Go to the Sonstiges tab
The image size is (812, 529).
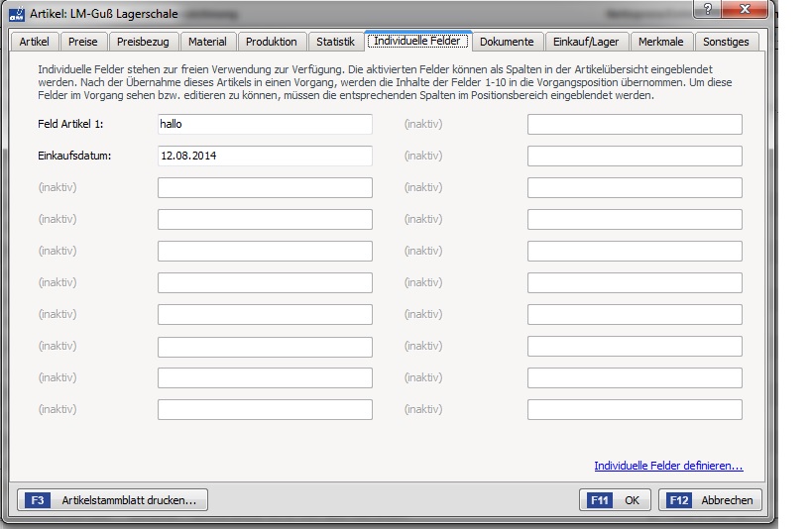point(726,42)
